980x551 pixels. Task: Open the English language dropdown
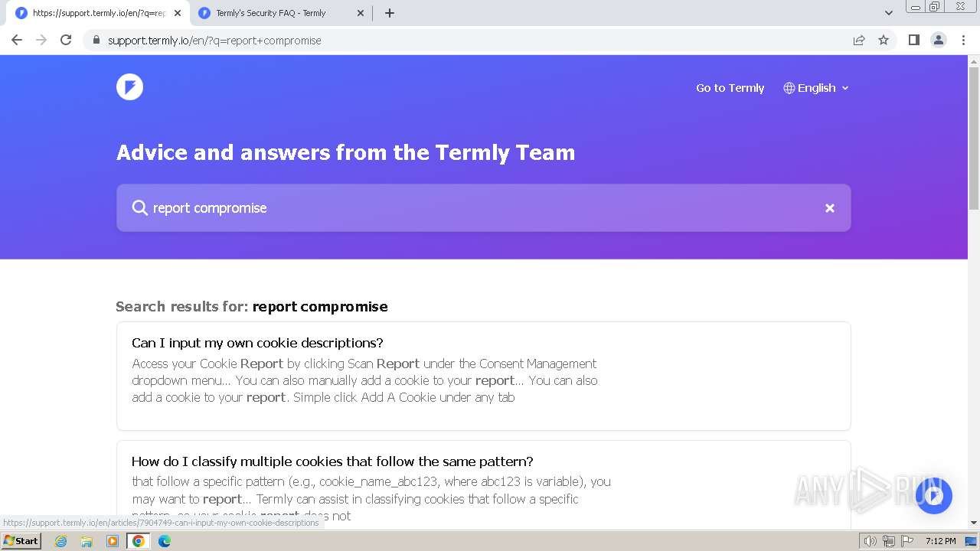point(816,88)
